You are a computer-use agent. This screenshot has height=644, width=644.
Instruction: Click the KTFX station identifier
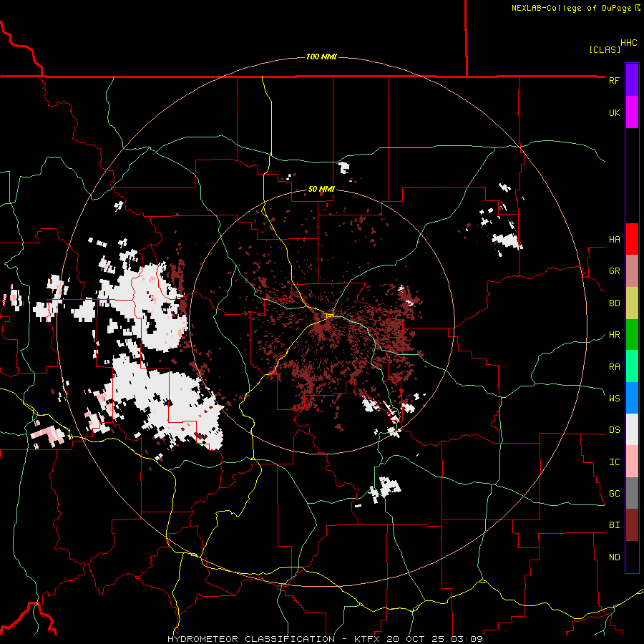pos(366,639)
